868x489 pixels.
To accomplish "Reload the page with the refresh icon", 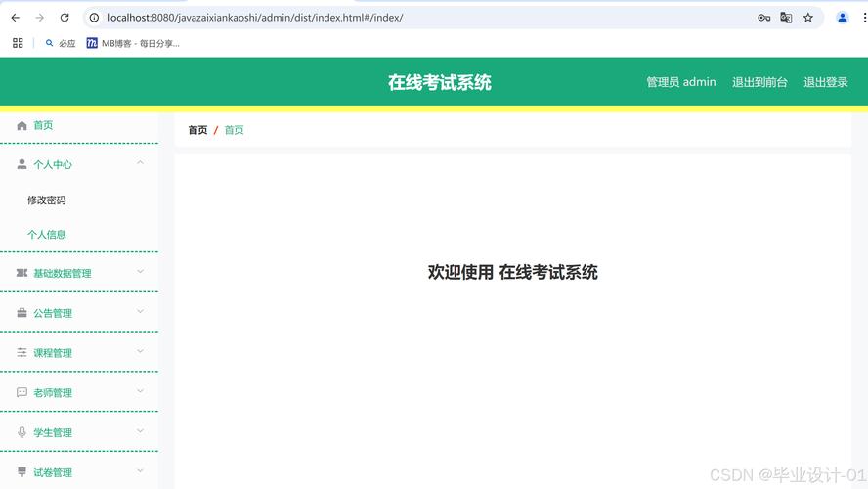I will [65, 18].
